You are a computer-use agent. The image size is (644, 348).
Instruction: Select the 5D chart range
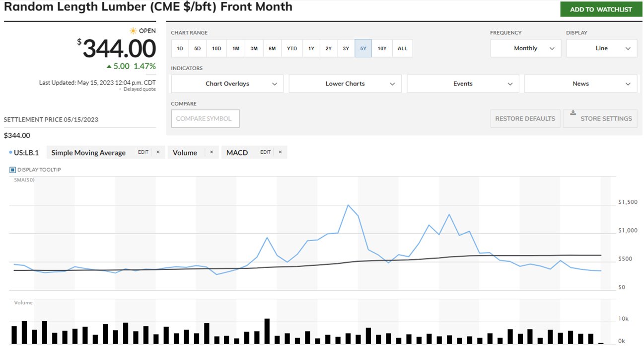(198, 48)
